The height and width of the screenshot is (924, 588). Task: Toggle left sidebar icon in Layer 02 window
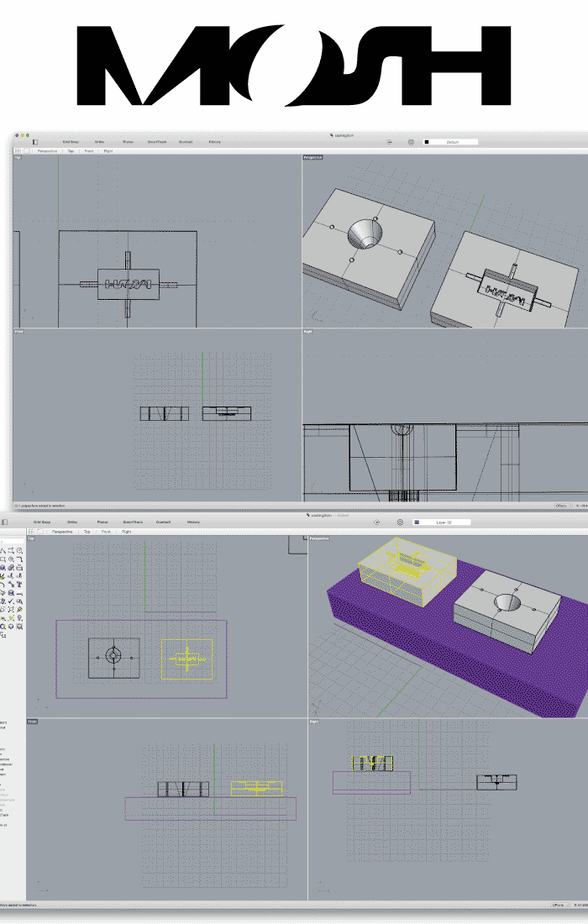point(4,522)
